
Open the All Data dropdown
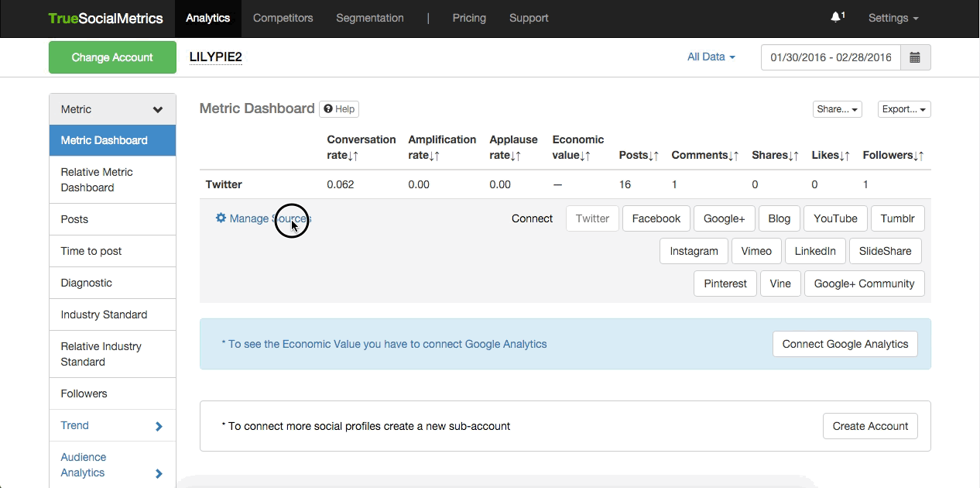point(711,57)
